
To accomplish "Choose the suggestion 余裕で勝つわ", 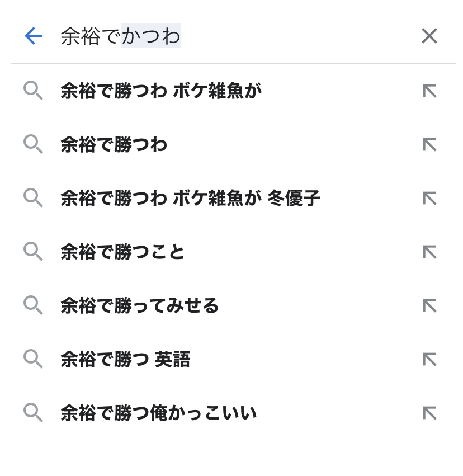I will [x=114, y=144].
